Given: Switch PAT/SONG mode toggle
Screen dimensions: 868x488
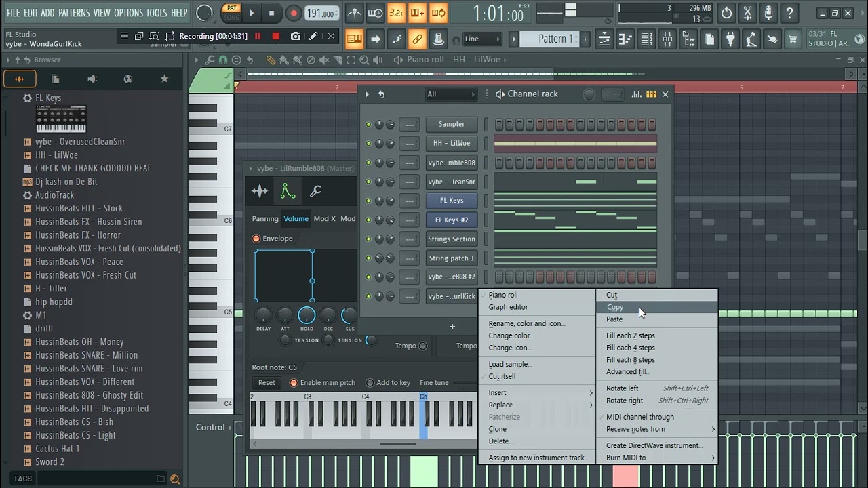Looking at the screenshot, I should 232,13.
